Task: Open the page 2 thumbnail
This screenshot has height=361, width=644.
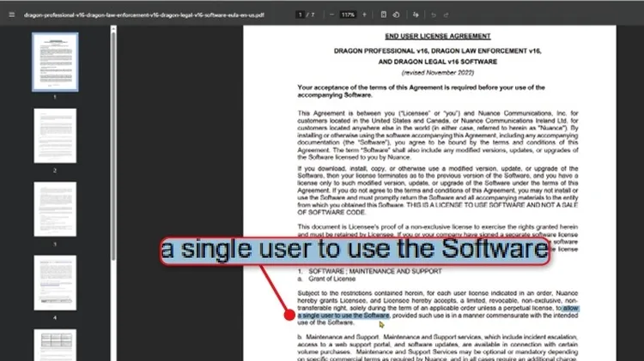Action: (55, 135)
